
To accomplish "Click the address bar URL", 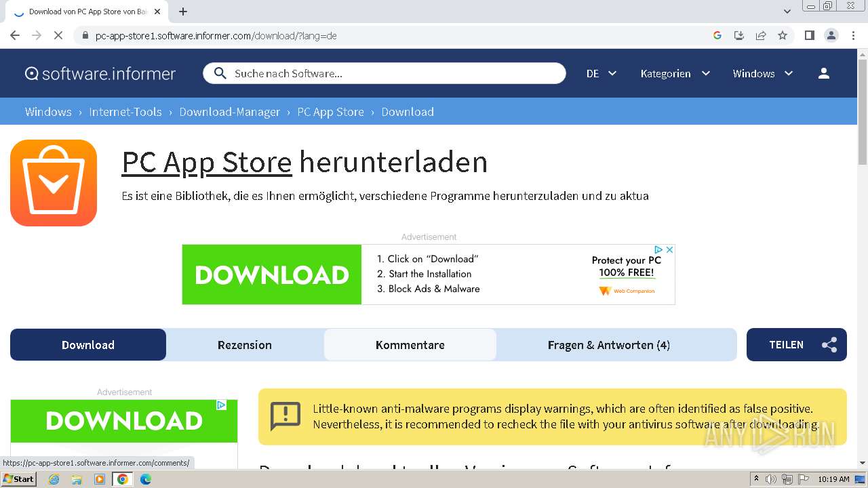I will 216,35.
